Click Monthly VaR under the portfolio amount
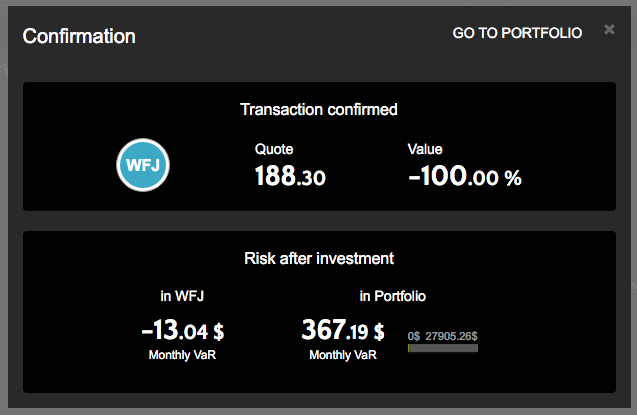The height and width of the screenshot is (415, 637). point(343,355)
